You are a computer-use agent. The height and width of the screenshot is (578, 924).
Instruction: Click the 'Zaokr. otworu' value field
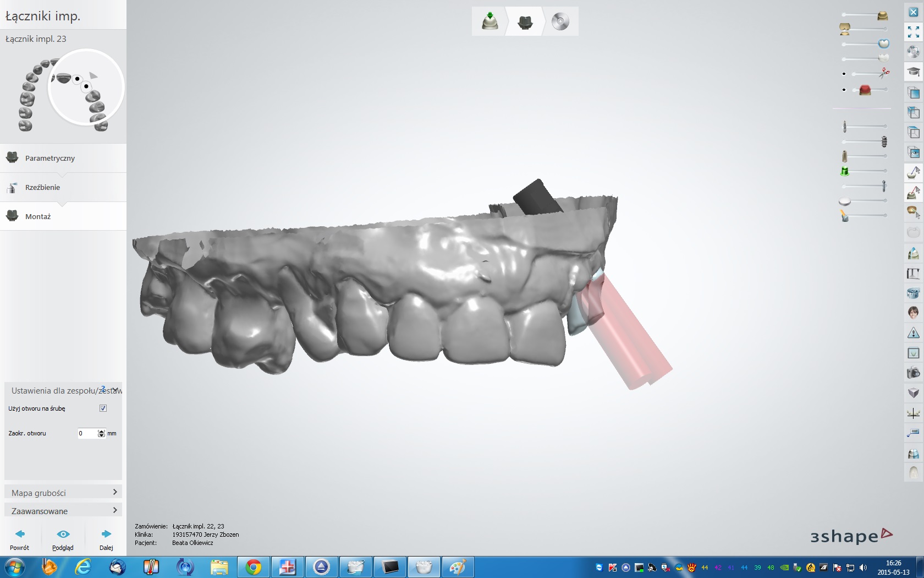point(87,433)
